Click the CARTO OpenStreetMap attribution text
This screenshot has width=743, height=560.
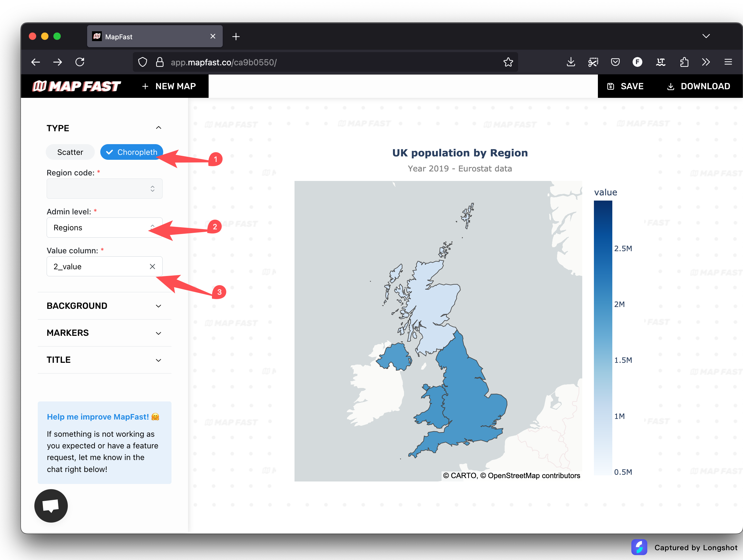pyautogui.click(x=511, y=475)
